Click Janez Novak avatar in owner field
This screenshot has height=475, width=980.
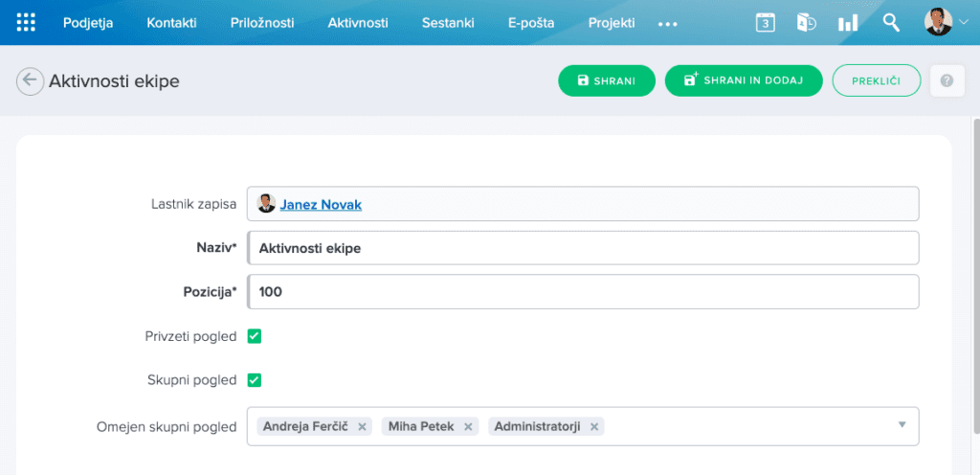point(266,204)
